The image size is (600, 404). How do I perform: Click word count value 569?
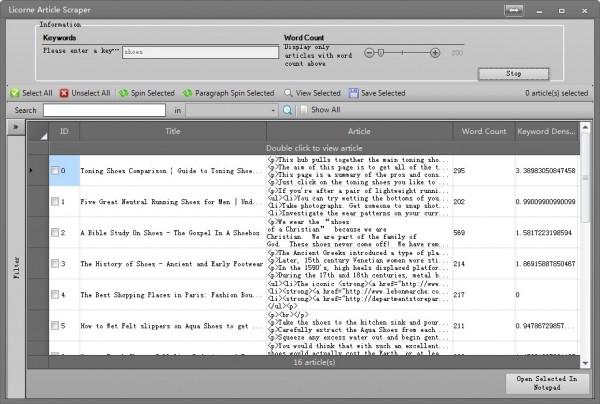click(459, 233)
